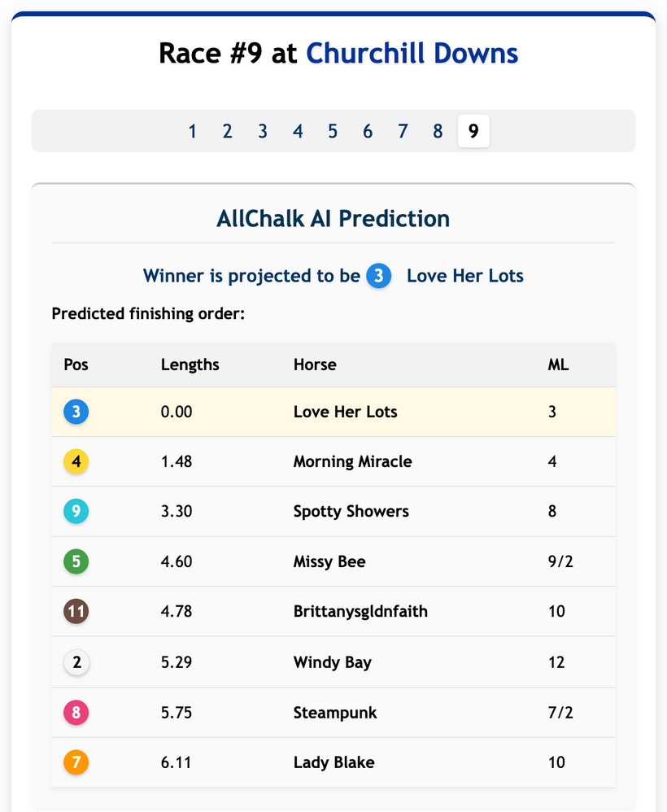Open race 6 in race selector

pyautogui.click(x=368, y=131)
